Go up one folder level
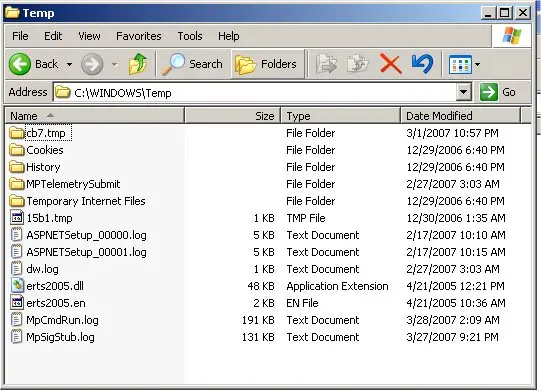The image size is (541, 391). pyautogui.click(x=138, y=64)
